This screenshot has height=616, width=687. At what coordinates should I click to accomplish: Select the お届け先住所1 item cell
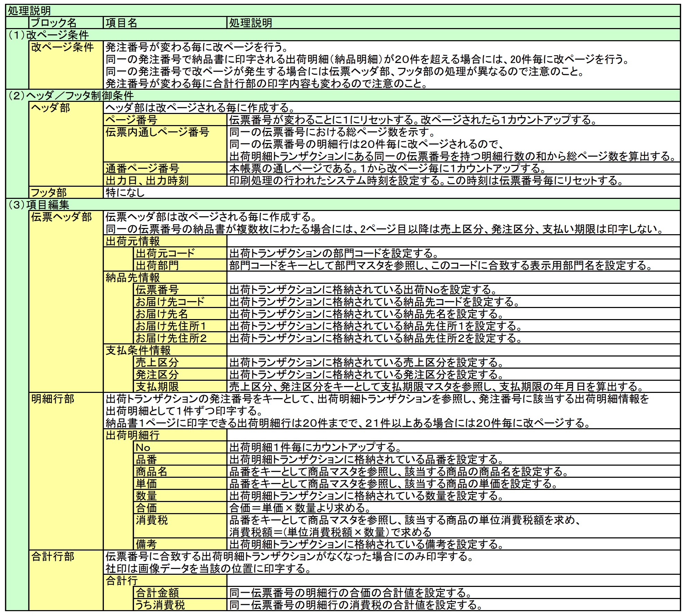(x=180, y=326)
